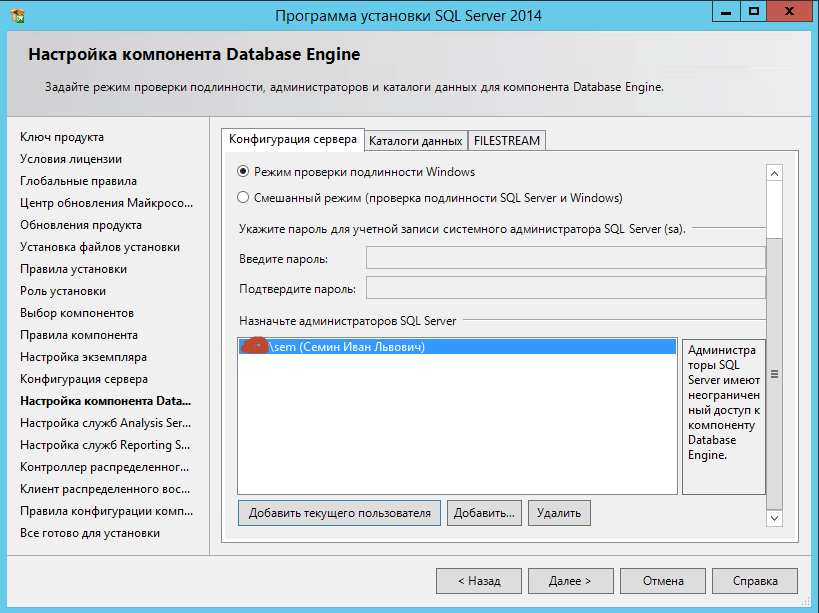Minimize the setup window
The image size is (819, 613).
(726, 11)
